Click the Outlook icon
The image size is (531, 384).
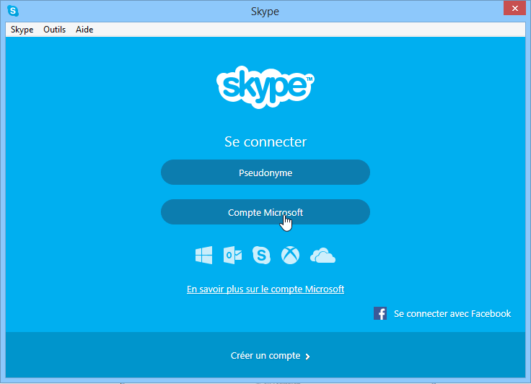[233, 255]
